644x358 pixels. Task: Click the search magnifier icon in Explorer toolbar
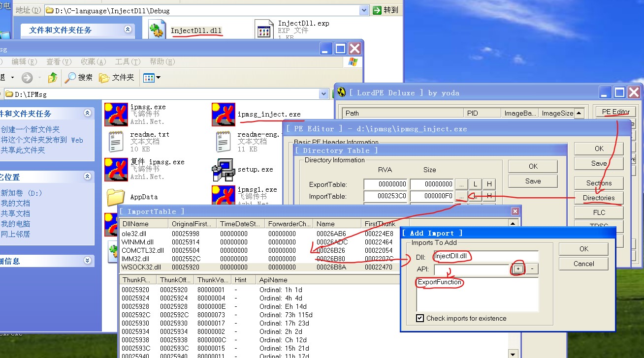pyautogui.click(x=71, y=78)
